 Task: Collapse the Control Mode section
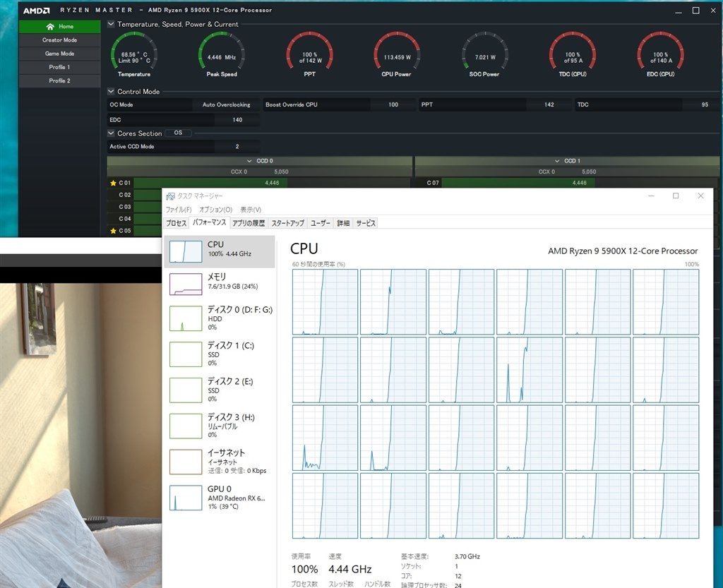point(111,91)
